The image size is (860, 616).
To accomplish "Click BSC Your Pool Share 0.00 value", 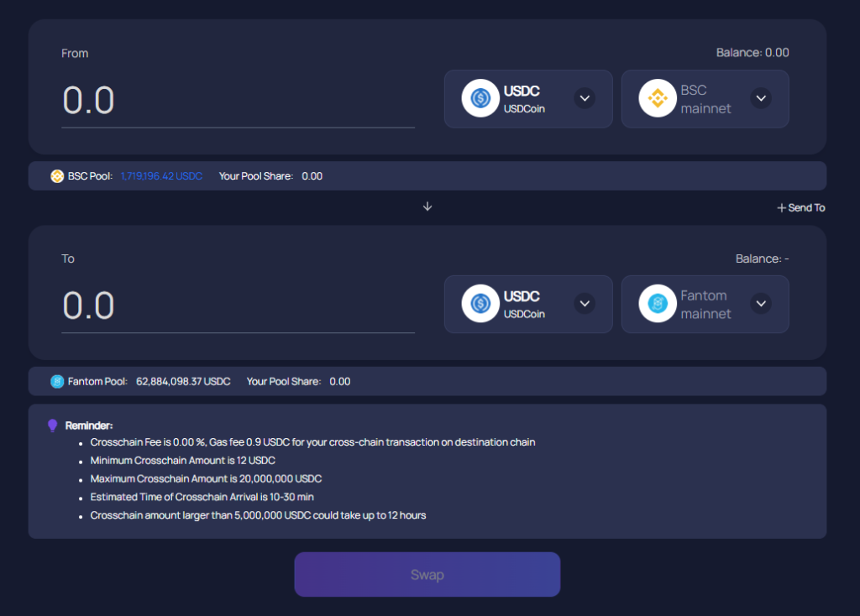I will tap(312, 176).
